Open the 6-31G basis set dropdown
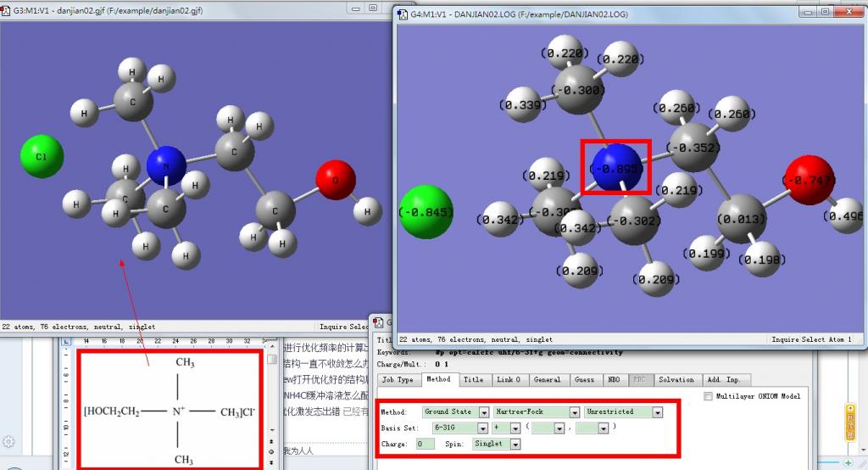 coord(482,428)
